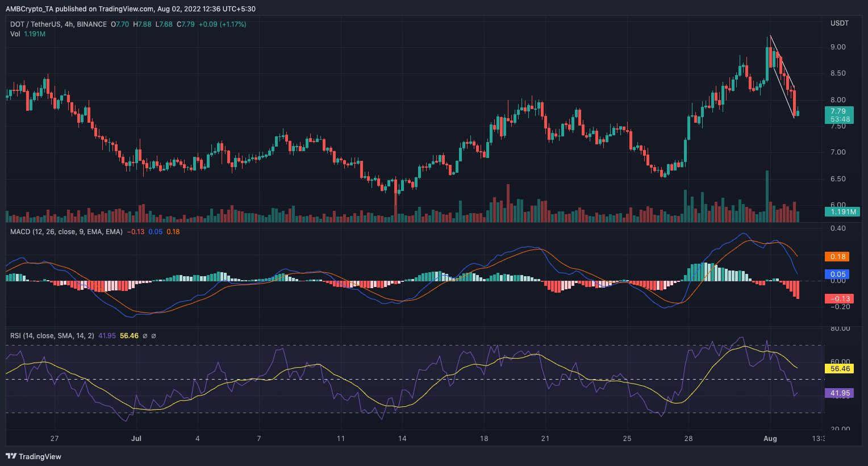Click the Aug date label on time axis

[770, 439]
